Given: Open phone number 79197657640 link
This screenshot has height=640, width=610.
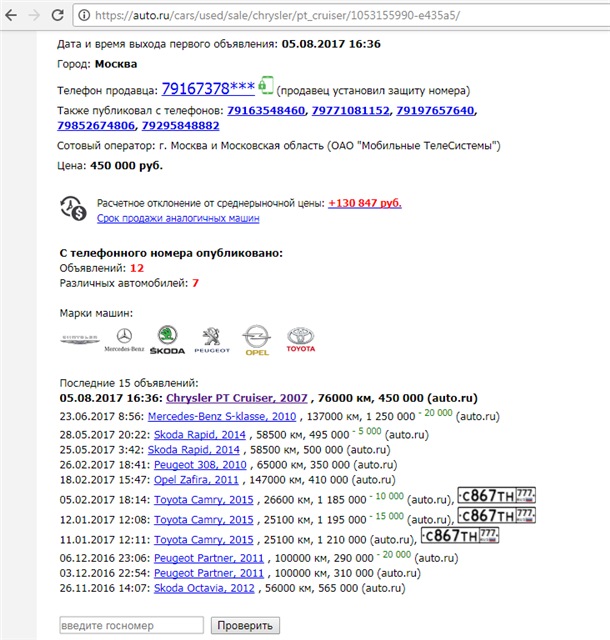Looking at the screenshot, I should [435, 111].
